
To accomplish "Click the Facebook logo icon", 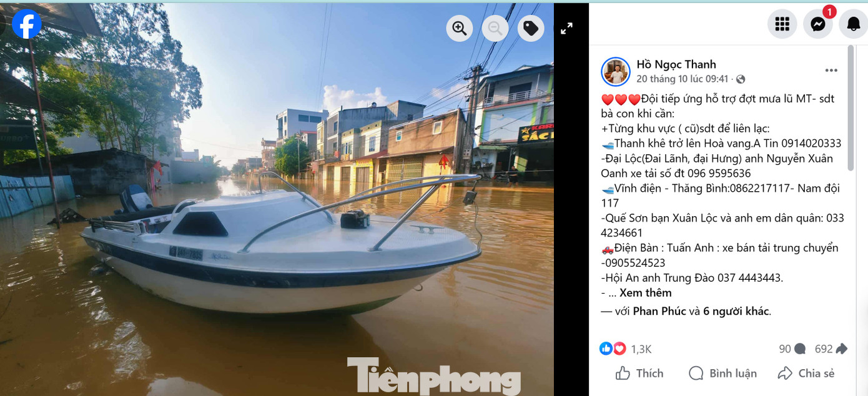I will [x=27, y=24].
